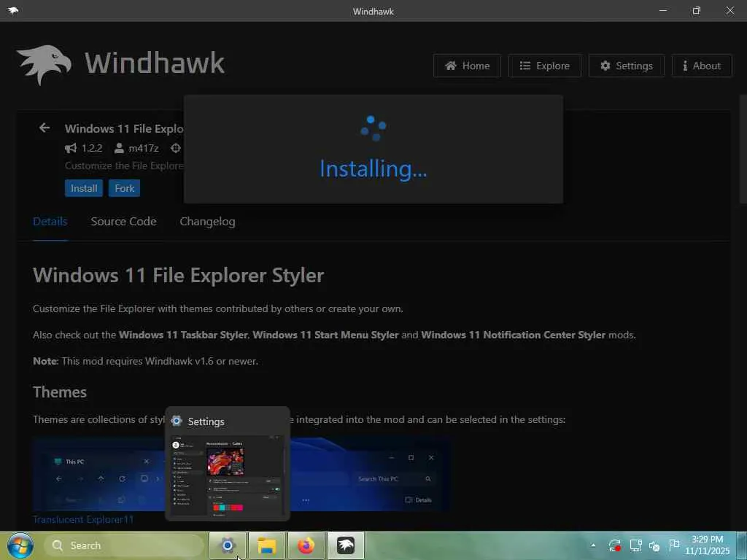747x560 pixels.
Task: Switch to the Changelog tab
Action: 207,222
